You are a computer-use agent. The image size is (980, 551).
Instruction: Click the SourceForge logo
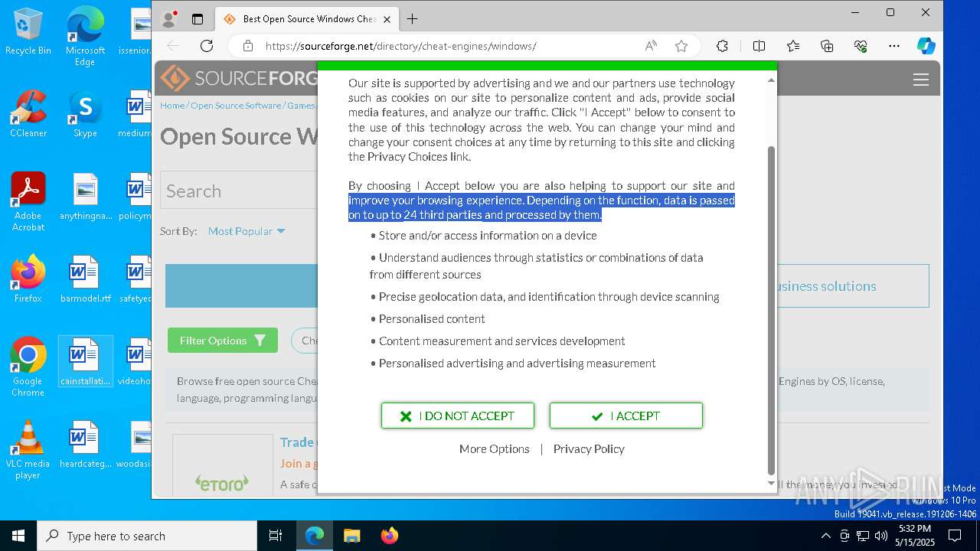click(240, 78)
